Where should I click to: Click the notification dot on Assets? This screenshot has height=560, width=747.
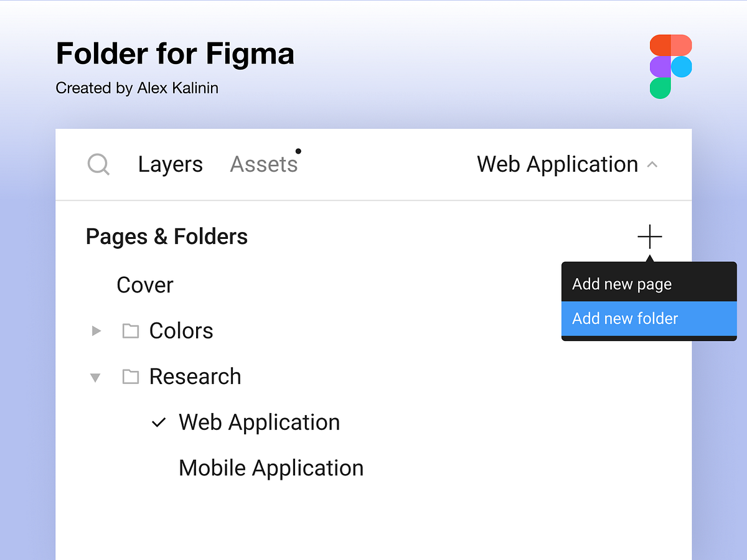point(298,151)
